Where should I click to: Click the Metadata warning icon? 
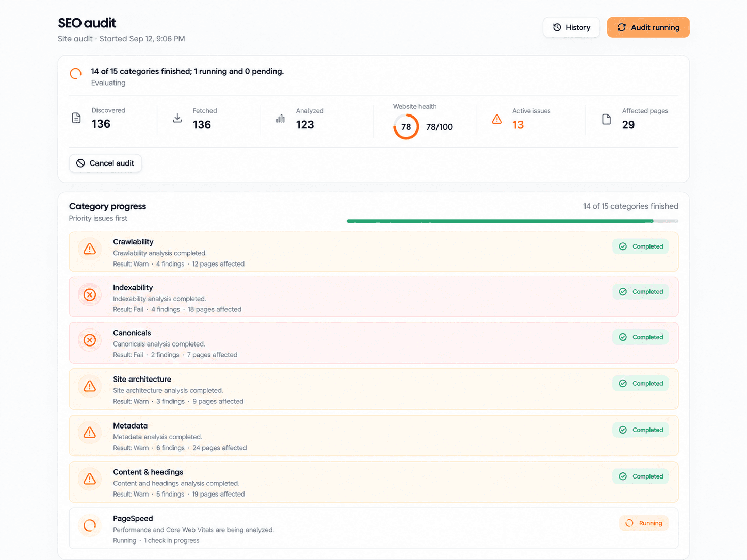point(90,433)
